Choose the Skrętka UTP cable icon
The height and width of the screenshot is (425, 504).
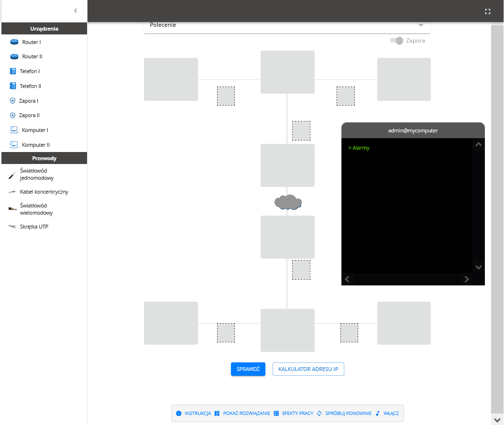coord(12,227)
